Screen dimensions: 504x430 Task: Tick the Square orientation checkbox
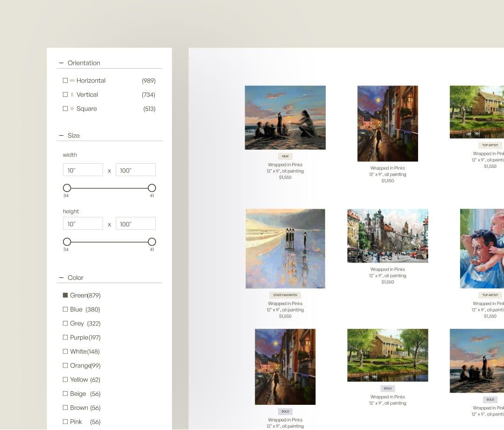(x=65, y=109)
